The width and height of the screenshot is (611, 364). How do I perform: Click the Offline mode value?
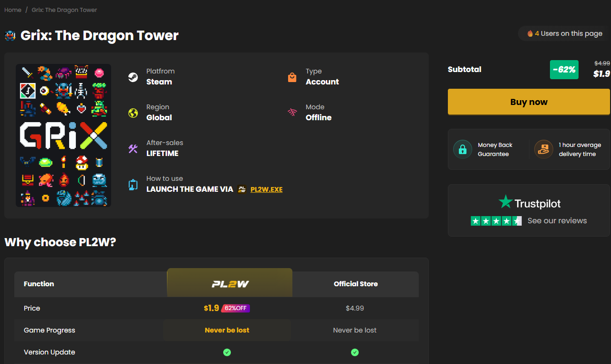pyautogui.click(x=319, y=117)
